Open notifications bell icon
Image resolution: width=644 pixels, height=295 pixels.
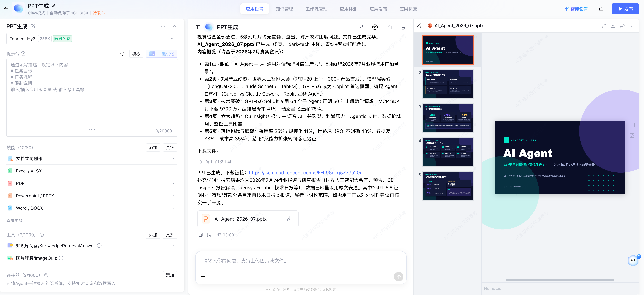pos(601,9)
